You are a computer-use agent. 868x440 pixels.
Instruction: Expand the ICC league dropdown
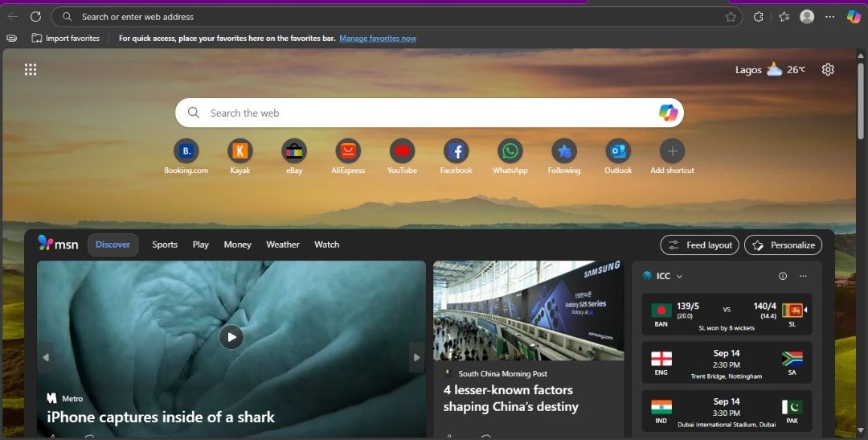coord(679,277)
